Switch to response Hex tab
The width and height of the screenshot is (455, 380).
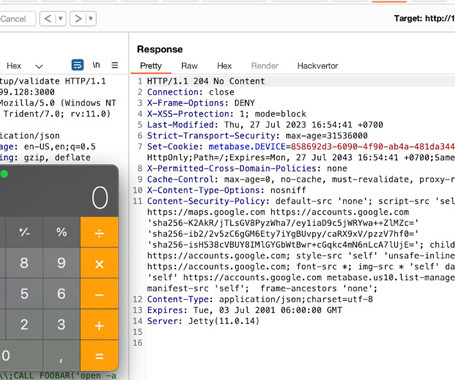224,66
